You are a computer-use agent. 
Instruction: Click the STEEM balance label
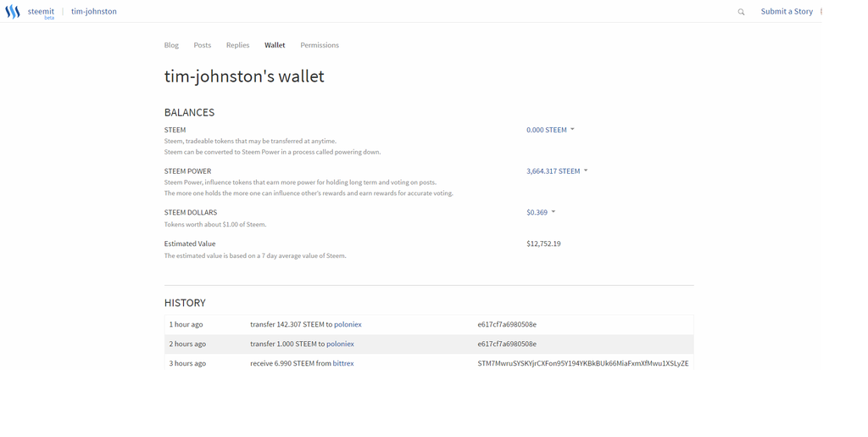tap(175, 130)
